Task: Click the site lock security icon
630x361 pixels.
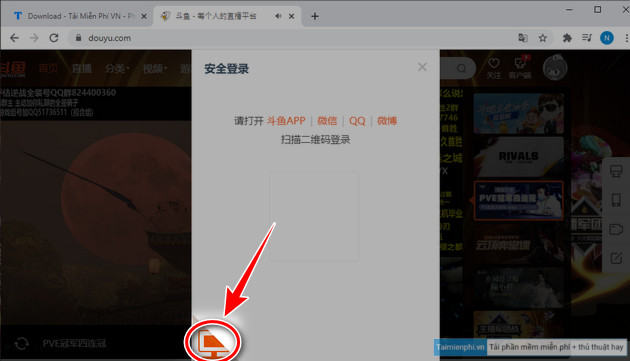Action: pyautogui.click(x=78, y=38)
